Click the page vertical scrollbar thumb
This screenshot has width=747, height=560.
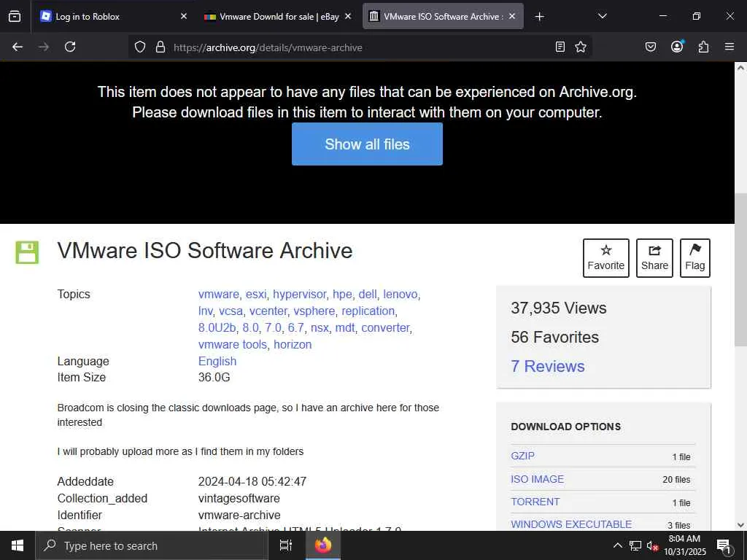click(x=740, y=270)
